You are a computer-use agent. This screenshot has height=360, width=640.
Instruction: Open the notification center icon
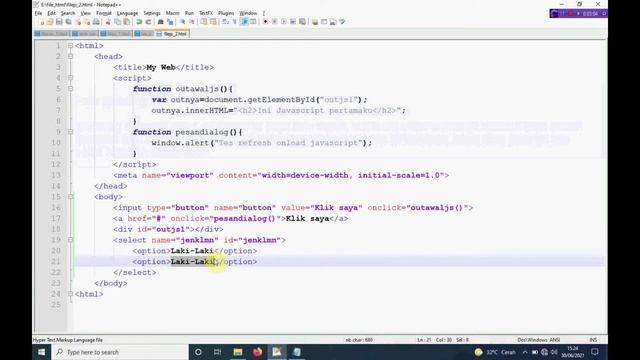(595, 352)
